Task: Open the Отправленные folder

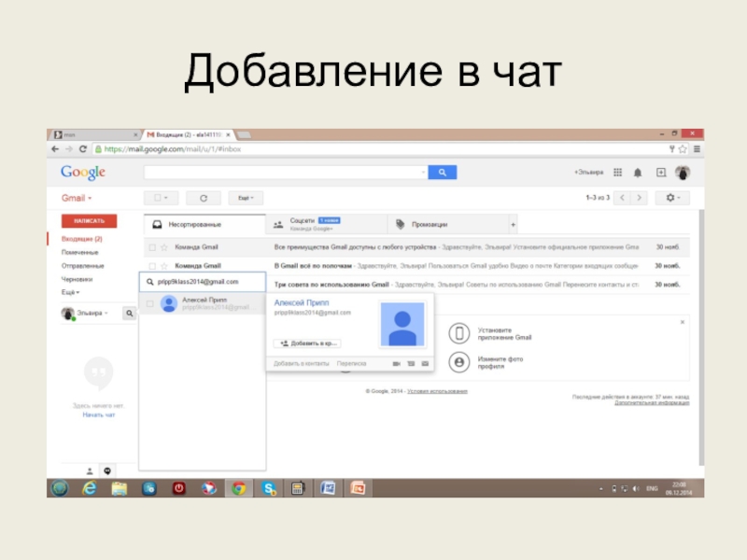Action: point(82,266)
